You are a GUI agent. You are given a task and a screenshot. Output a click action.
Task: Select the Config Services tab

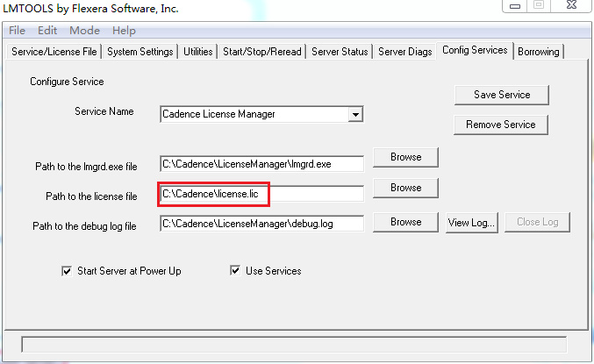(x=475, y=50)
